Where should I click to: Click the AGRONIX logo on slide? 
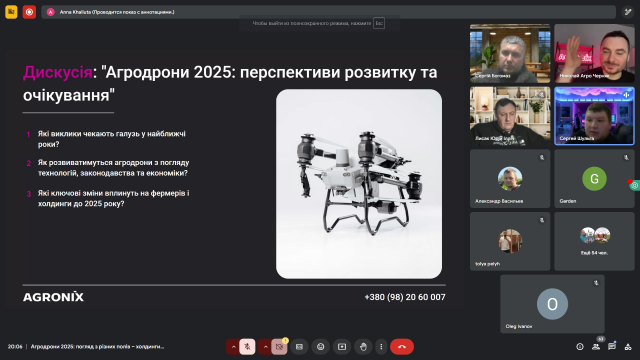53,297
